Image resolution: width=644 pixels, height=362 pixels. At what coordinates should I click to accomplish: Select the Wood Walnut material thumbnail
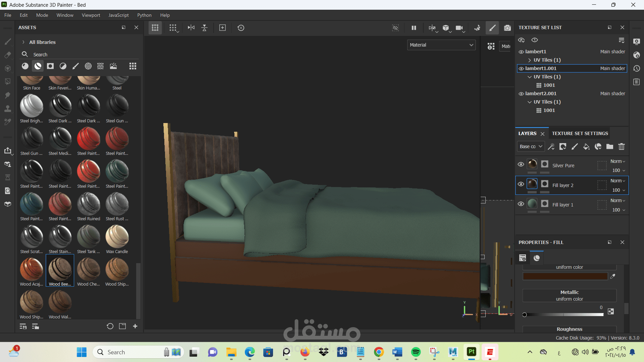click(x=60, y=302)
